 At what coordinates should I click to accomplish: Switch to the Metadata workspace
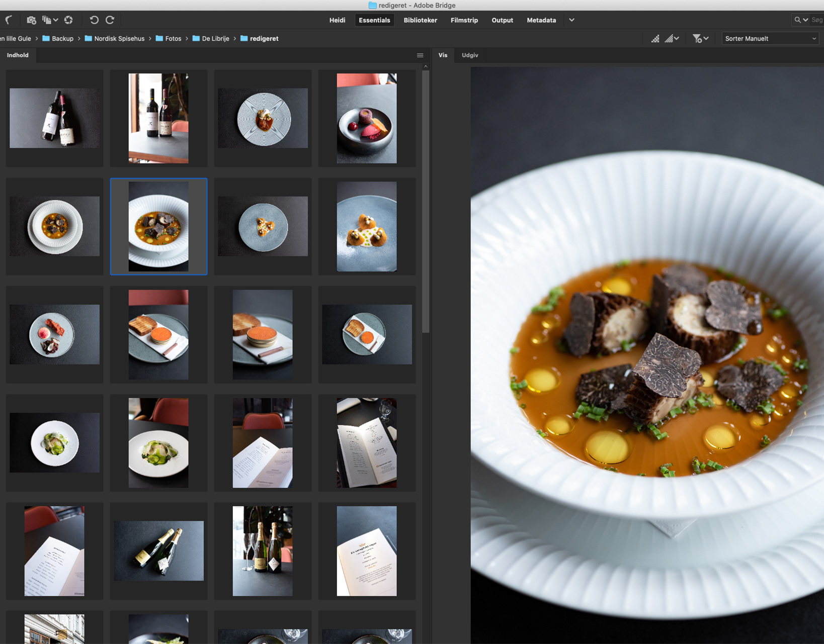coord(541,20)
